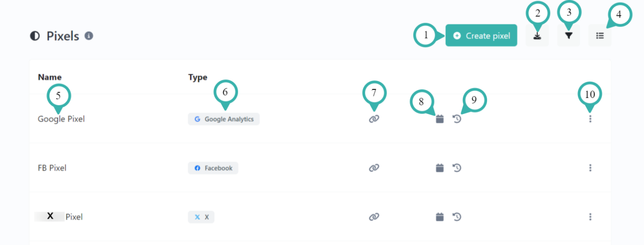Viewport: 644px width, 245px height.
Task: Click link icon in FB Pixel row
Action: pos(374,168)
